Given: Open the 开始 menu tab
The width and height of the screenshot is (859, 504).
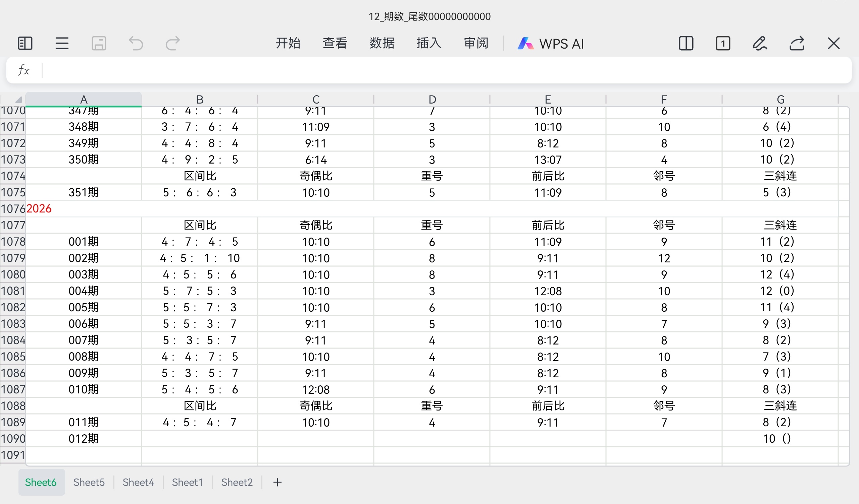Looking at the screenshot, I should click(288, 43).
